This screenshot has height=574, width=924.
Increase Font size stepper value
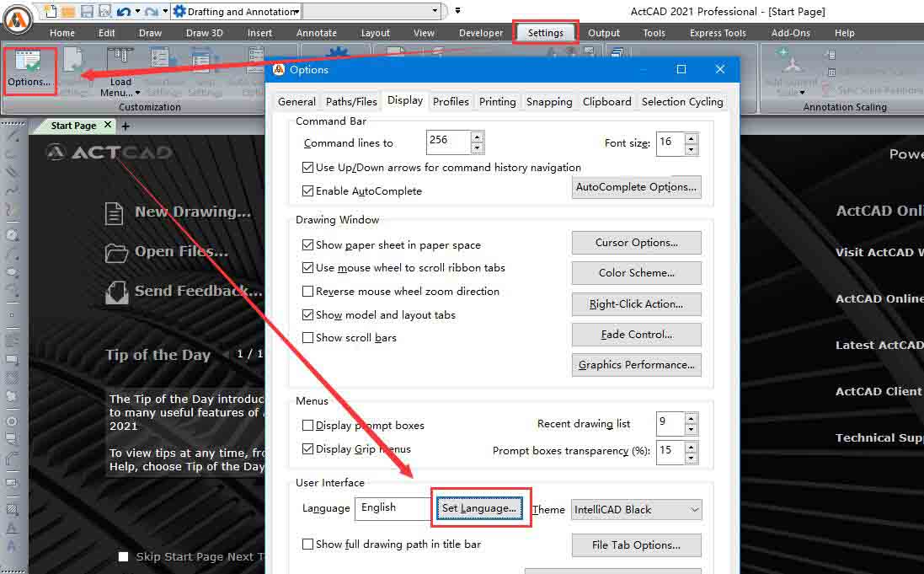click(x=691, y=138)
